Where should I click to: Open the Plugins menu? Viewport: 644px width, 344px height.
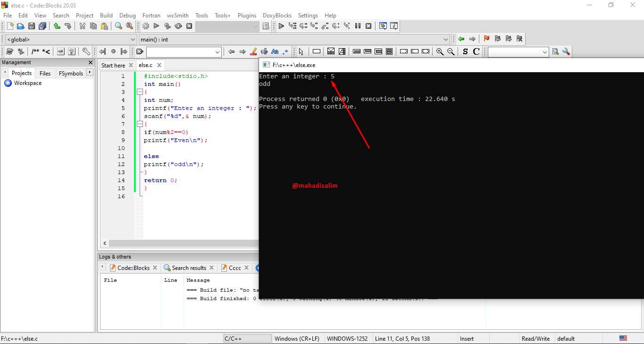pos(247,16)
